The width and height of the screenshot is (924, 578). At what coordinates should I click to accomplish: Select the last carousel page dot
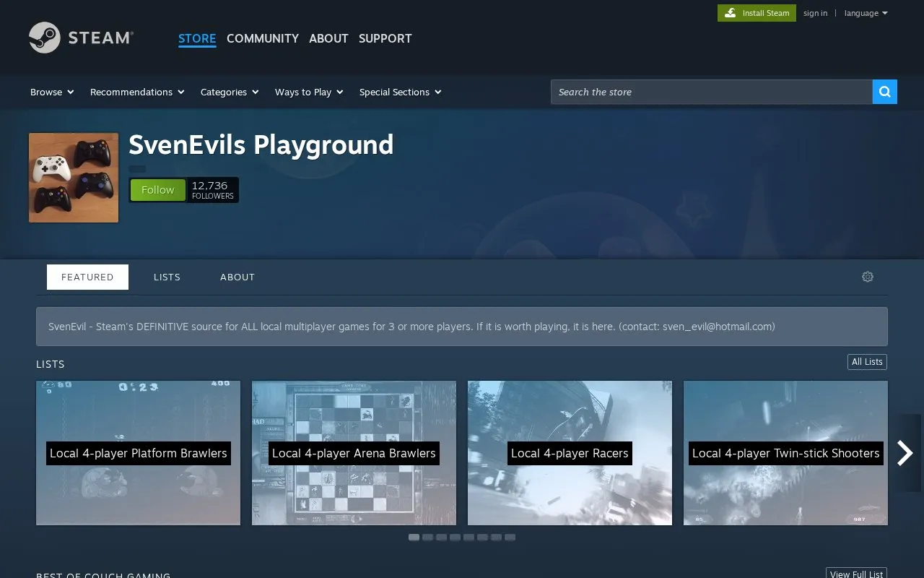pos(510,538)
